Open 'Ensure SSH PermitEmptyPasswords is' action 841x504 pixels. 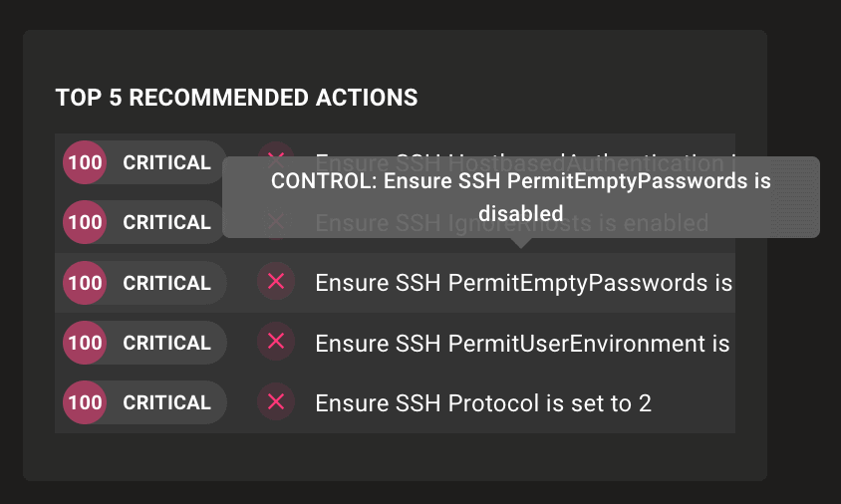523,283
